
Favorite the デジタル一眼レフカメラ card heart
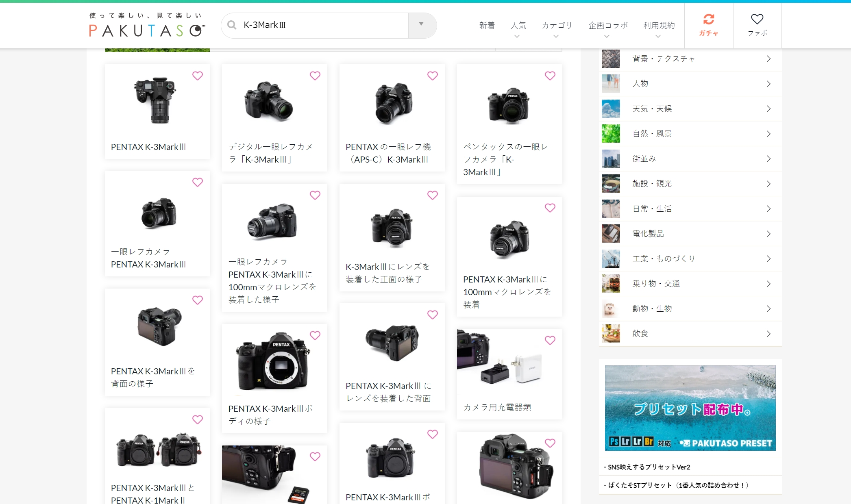pyautogui.click(x=315, y=76)
